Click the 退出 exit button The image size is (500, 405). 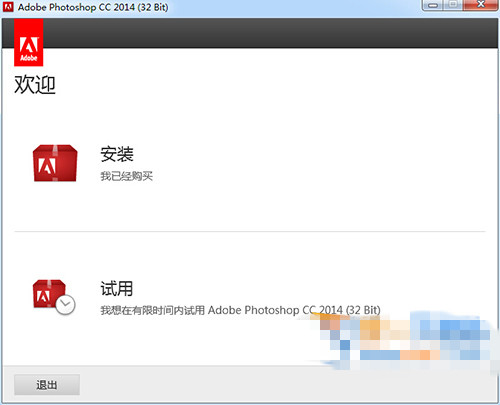click(x=47, y=385)
